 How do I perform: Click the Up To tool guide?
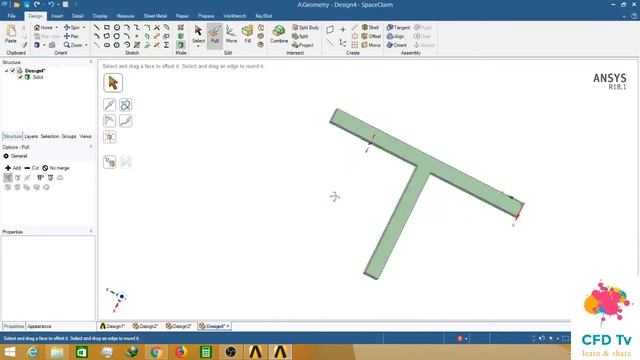pyautogui.click(x=109, y=162)
